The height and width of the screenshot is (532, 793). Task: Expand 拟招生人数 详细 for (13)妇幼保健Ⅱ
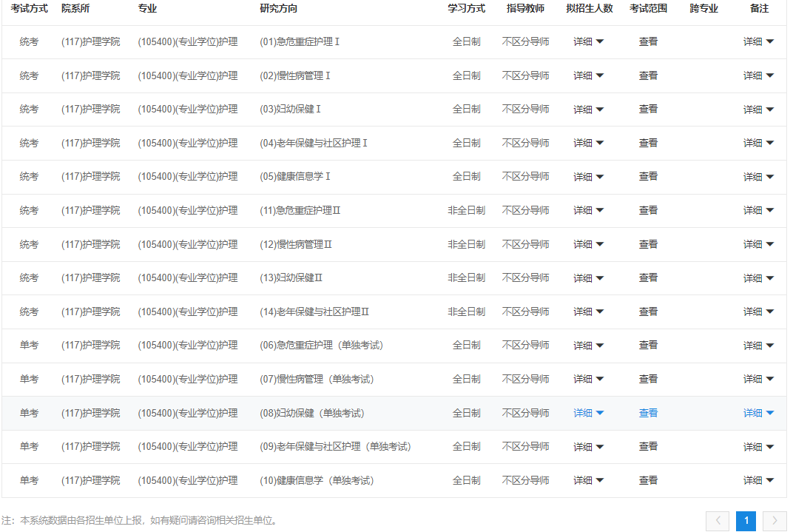coord(588,278)
